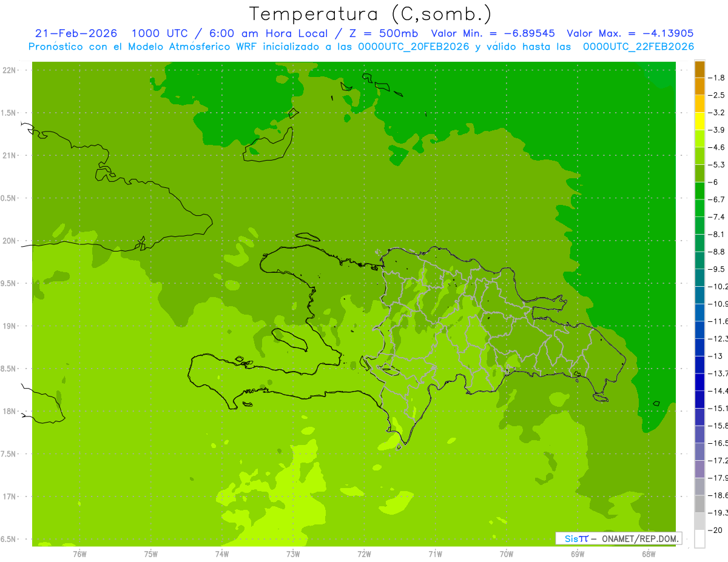Click the '-3.9' colorbar value
The height and width of the screenshot is (562, 728).
click(x=717, y=130)
